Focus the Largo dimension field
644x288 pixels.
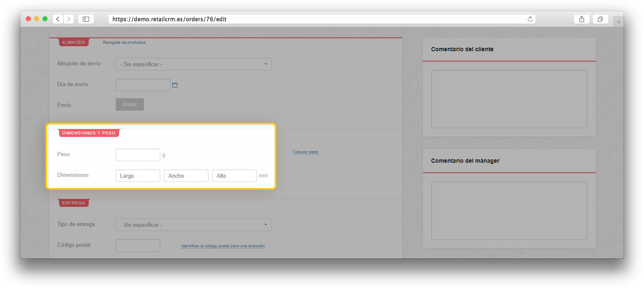click(138, 176)
